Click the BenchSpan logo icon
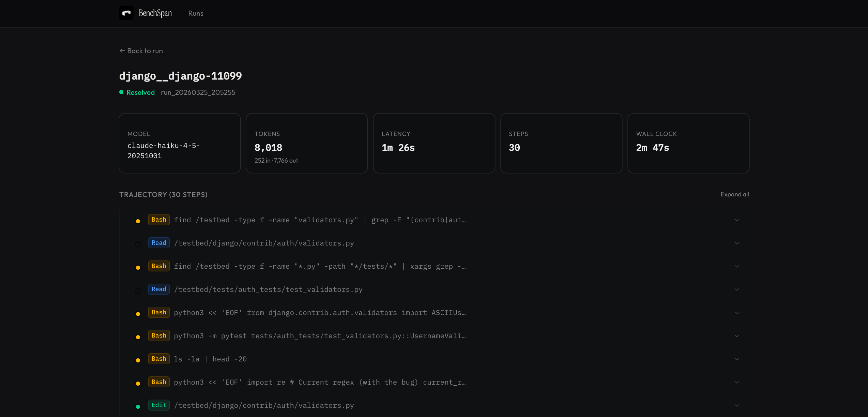This screenshot has height=417, width=868. pos(126,13)
